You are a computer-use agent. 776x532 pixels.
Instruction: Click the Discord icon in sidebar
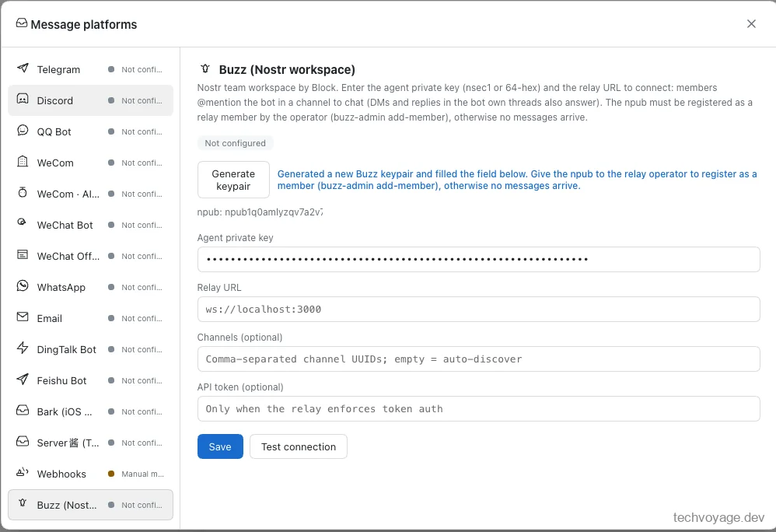23,99
